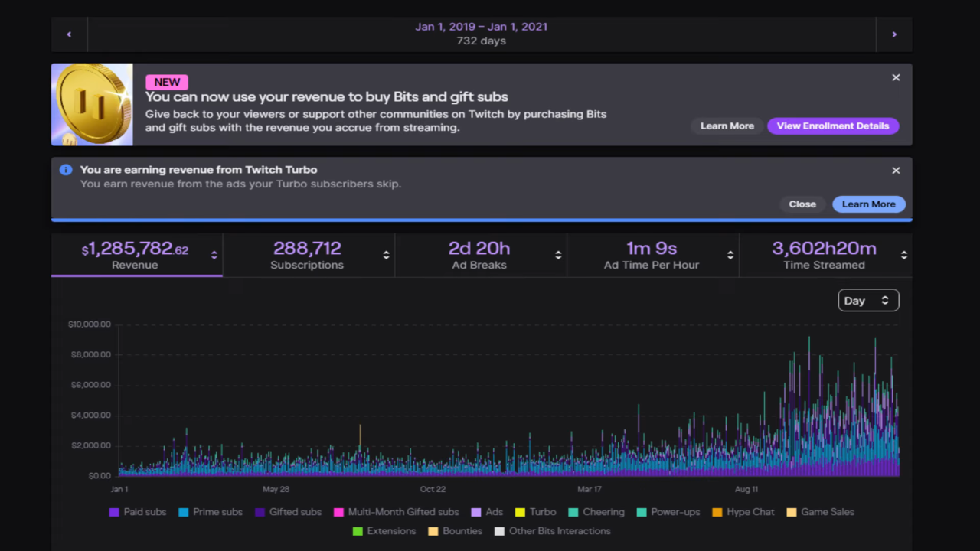Toggle Paid subs series in chart legend
980x551 pixels.
[138, 512]
